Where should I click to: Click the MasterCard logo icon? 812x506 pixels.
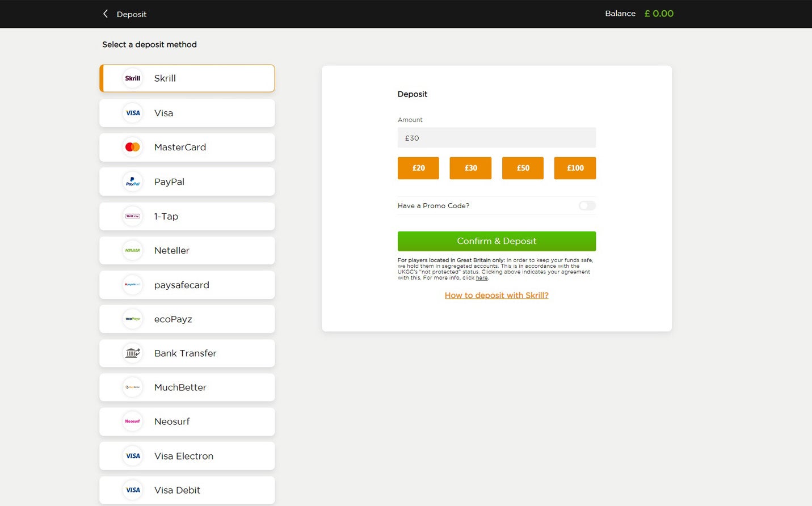pyautogui.click(x=132, y=147)
